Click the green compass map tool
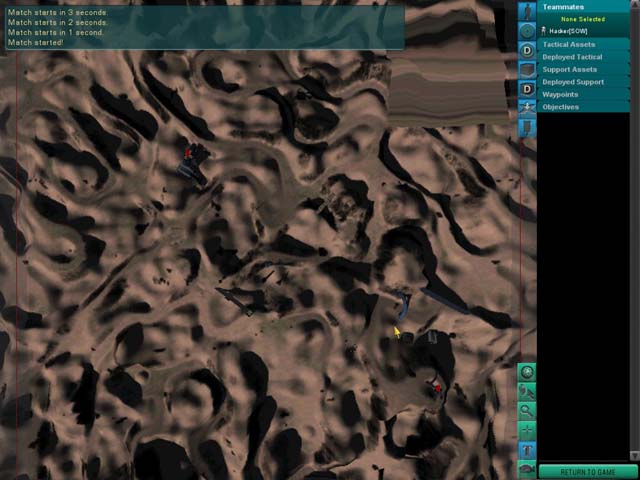Screen dimensions: 640x480 [x=527, y=372]
